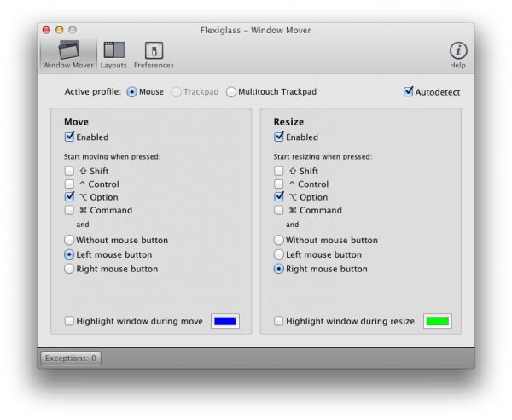Open the green resize highlight color swatch
512x420 pixels.
[438, 321]
